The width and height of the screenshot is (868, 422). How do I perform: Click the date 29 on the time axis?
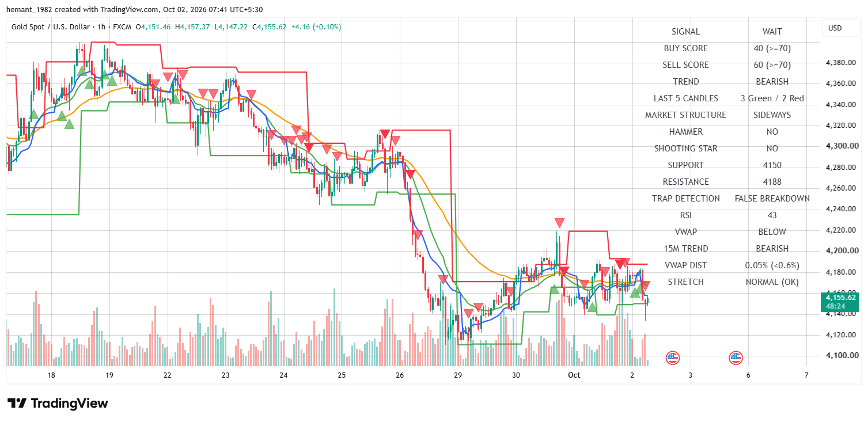(x=458, y=375)
